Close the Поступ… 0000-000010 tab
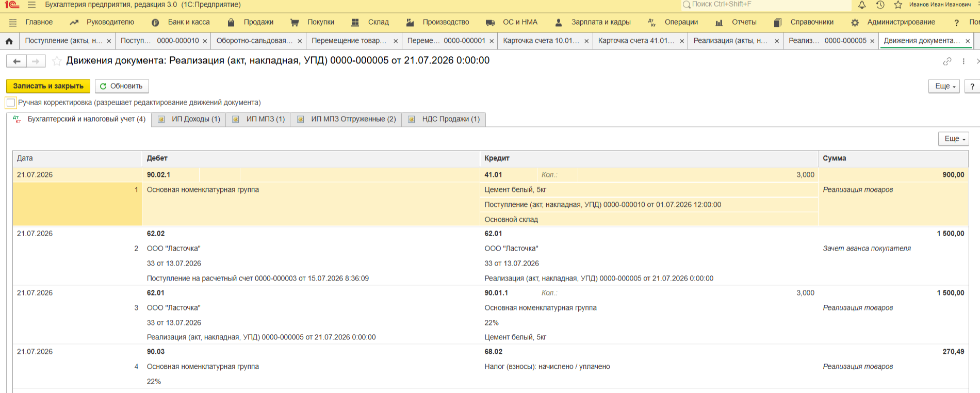 point(205,41)
